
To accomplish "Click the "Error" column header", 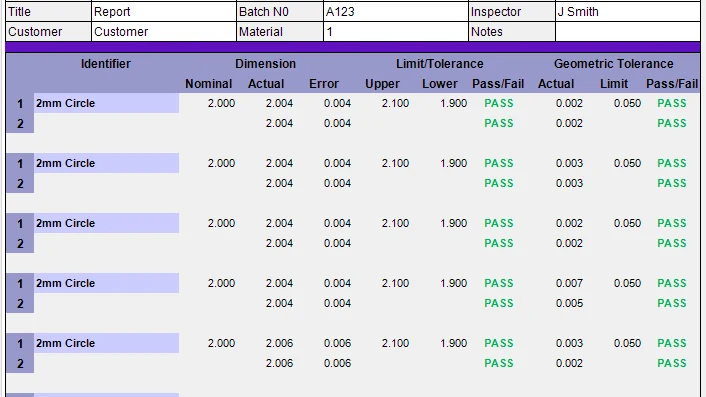I will [x=324, y=84].
